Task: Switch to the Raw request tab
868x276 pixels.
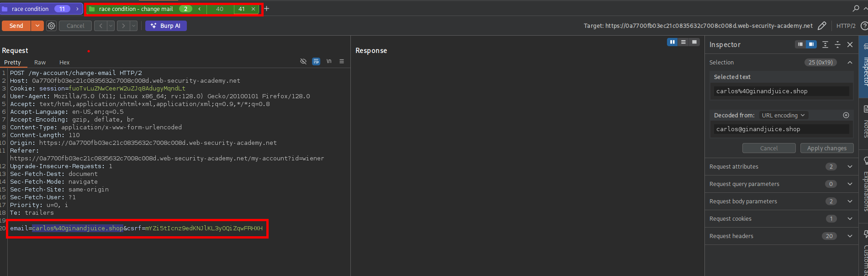Action: pos(40,63)
